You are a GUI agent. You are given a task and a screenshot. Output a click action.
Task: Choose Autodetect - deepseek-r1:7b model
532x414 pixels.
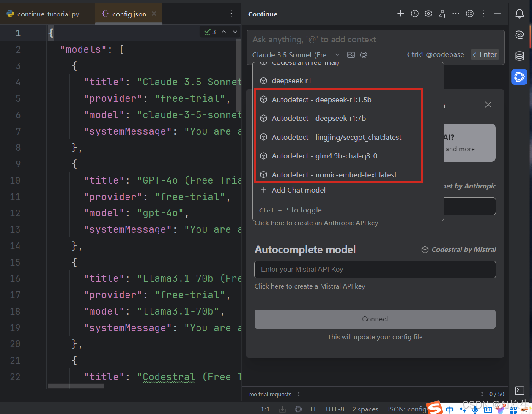pyautogui.click(x=348, y=118)
